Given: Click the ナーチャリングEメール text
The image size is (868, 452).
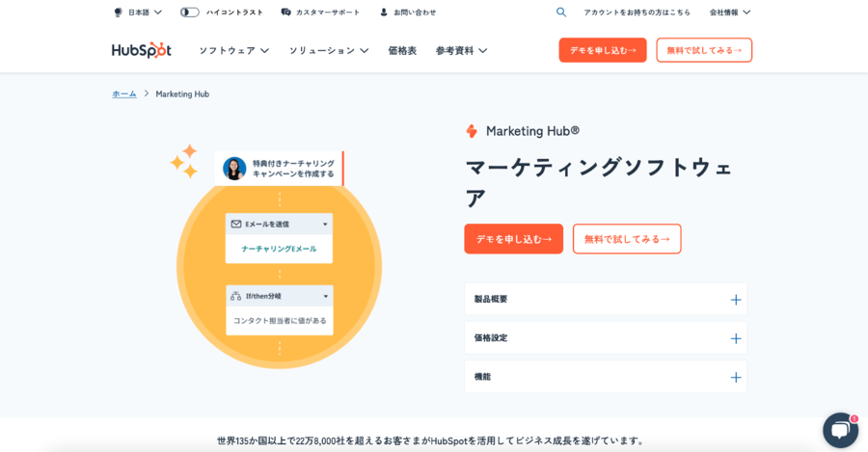Looking at the screenshot, I should [x=279, y=249].
